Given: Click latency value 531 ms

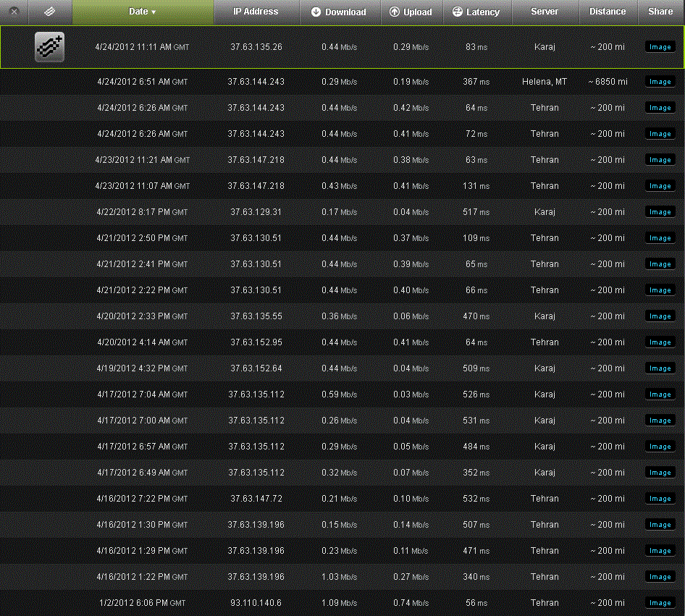Looking at the screenshot, I should point(476,421).
